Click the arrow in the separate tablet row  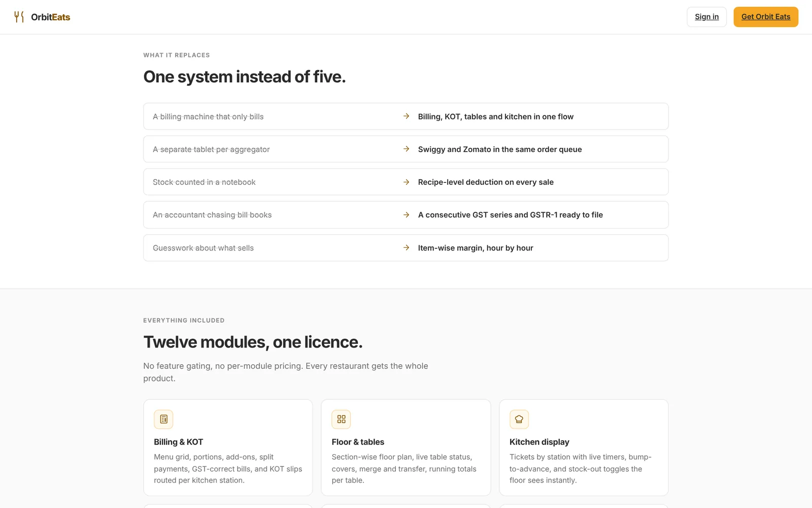(x=406, y=149)
